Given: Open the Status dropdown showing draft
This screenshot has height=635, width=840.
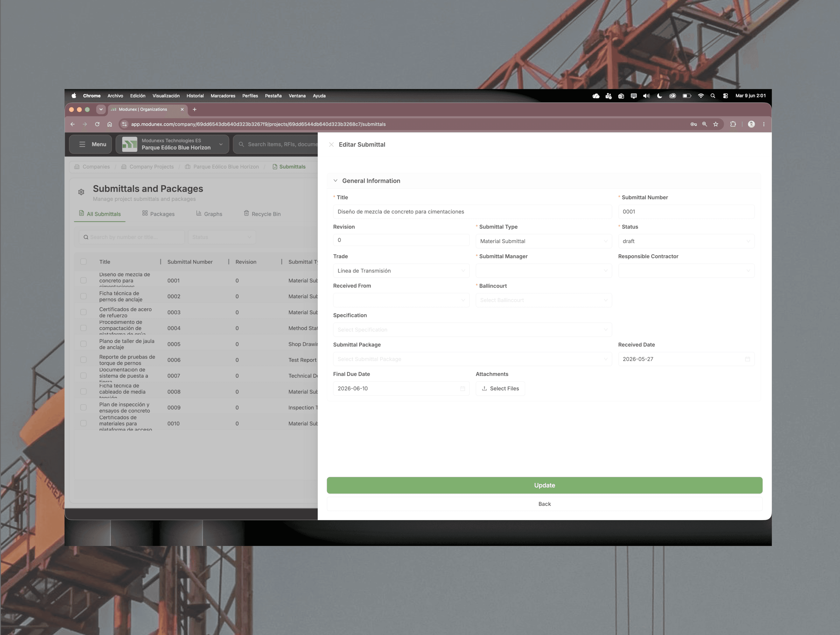Looking at the screenshot, I should click(x=686, y=241).
